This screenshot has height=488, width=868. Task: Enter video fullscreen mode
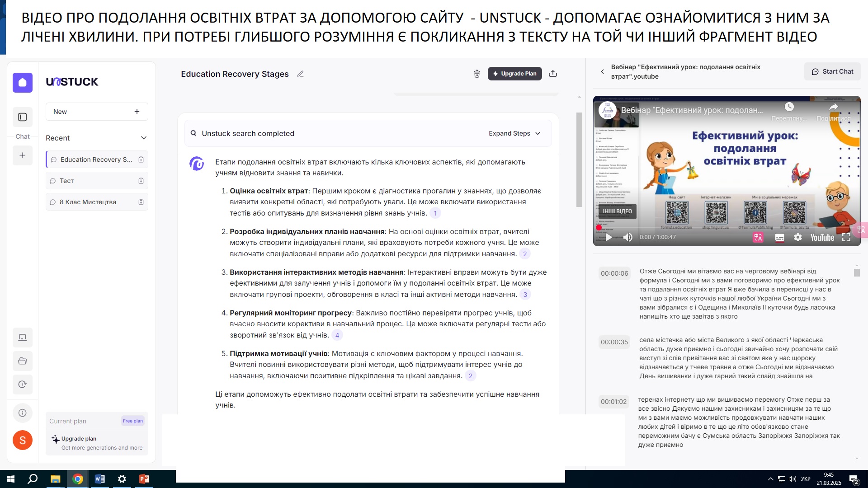click(x=846, y=237)
